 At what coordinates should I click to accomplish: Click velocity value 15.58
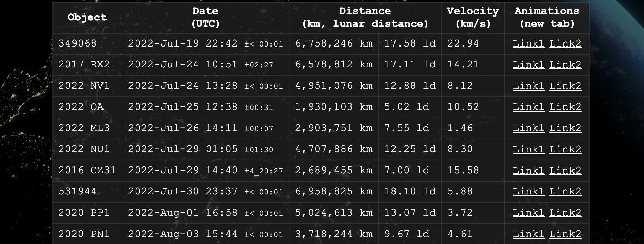pos(463,170)
